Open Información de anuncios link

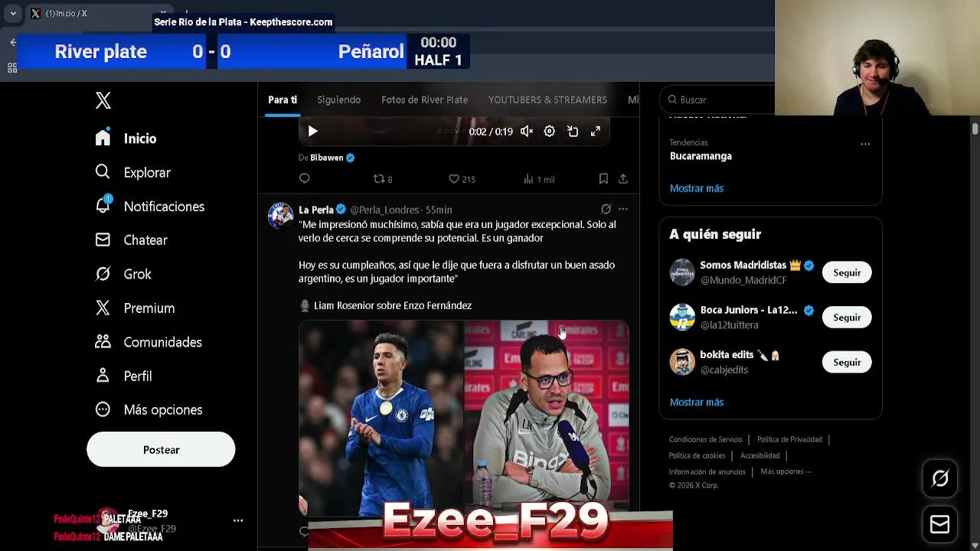(707, 471)
